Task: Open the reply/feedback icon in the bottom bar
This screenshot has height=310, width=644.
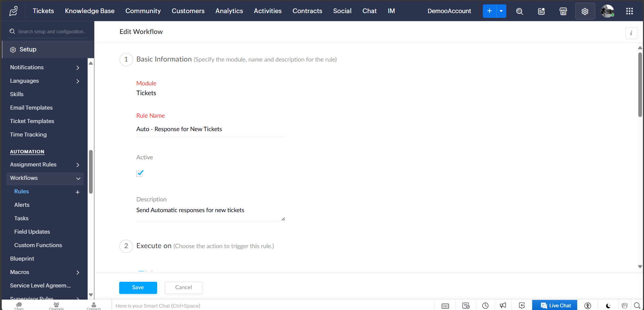Action: [x=522, y=305]
